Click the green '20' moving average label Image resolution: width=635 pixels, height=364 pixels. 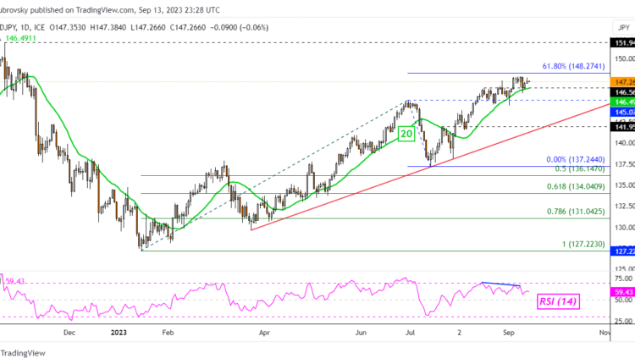(x=406, y=134)
